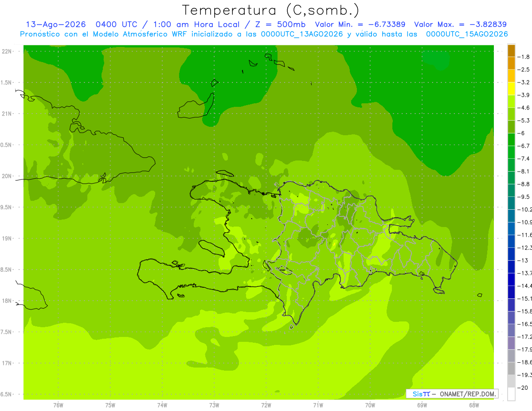532x411 pixels.
Task: Click Gonâve Island outline west of Hispaniola
Action: (211, 248)
